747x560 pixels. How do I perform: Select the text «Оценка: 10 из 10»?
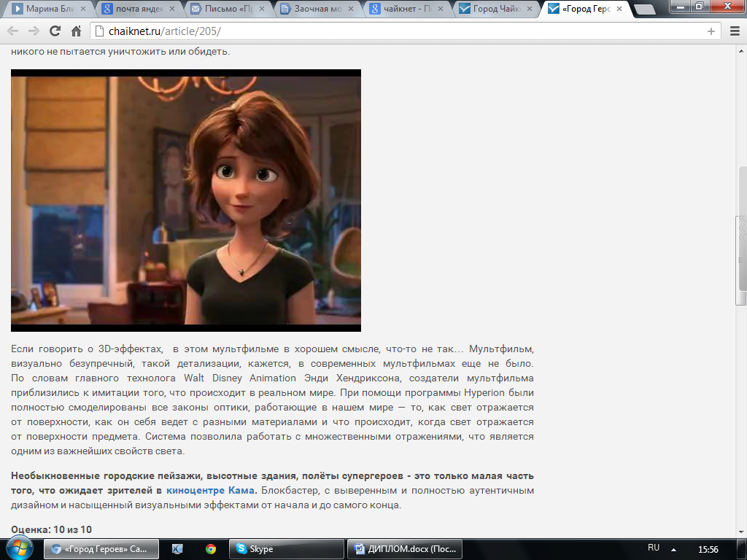point(52,529)
